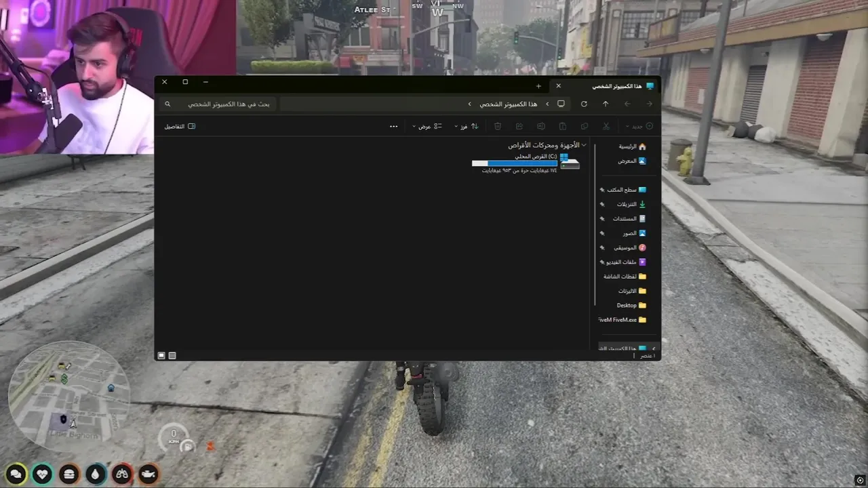The image size is (868, 488).
Task: Click chevron left of breadcrumb هذا الكمبيوتر الشخصي
Action: (469, 104)
